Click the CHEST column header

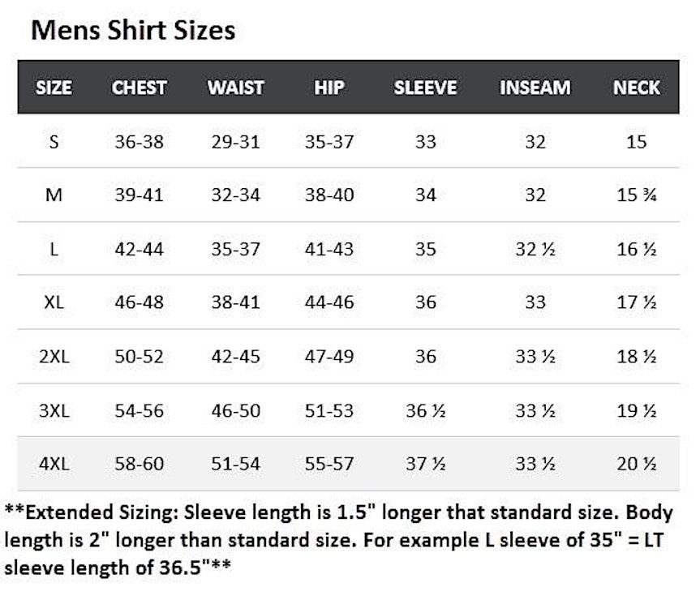coord(140,88)
